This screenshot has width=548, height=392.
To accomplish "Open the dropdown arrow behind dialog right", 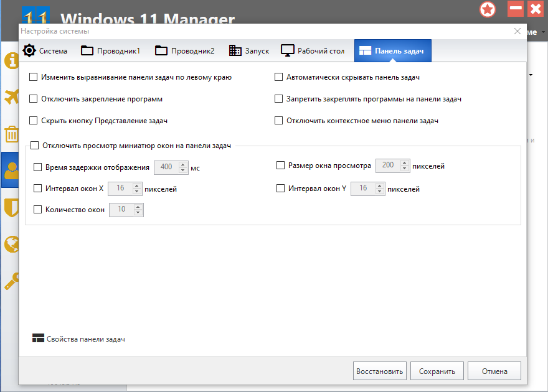I will click(x=531, y=75).
